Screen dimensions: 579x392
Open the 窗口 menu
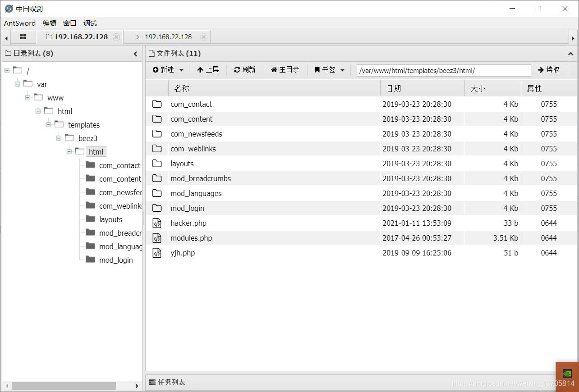(70, 23)
